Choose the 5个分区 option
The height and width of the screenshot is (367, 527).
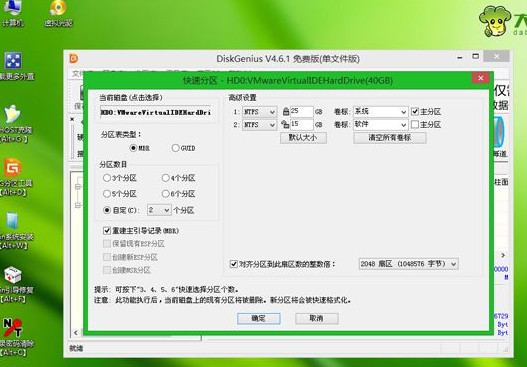tap(107, 194)
